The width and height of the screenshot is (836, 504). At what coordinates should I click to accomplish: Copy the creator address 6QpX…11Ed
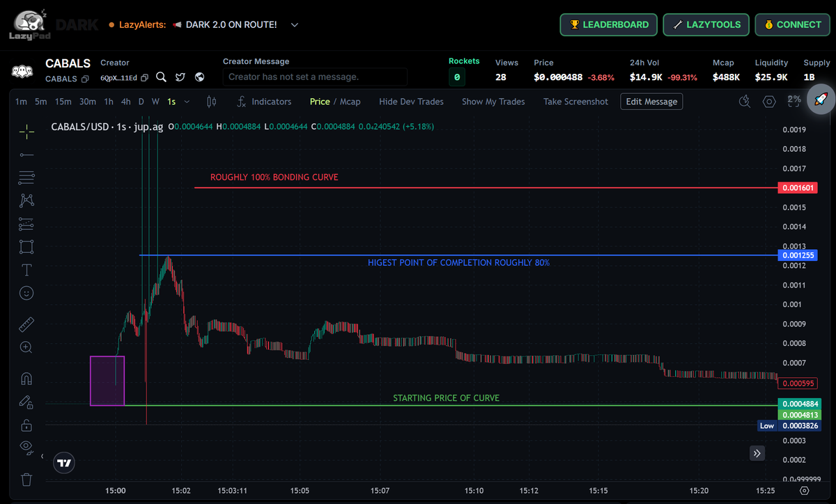[144, 78]
